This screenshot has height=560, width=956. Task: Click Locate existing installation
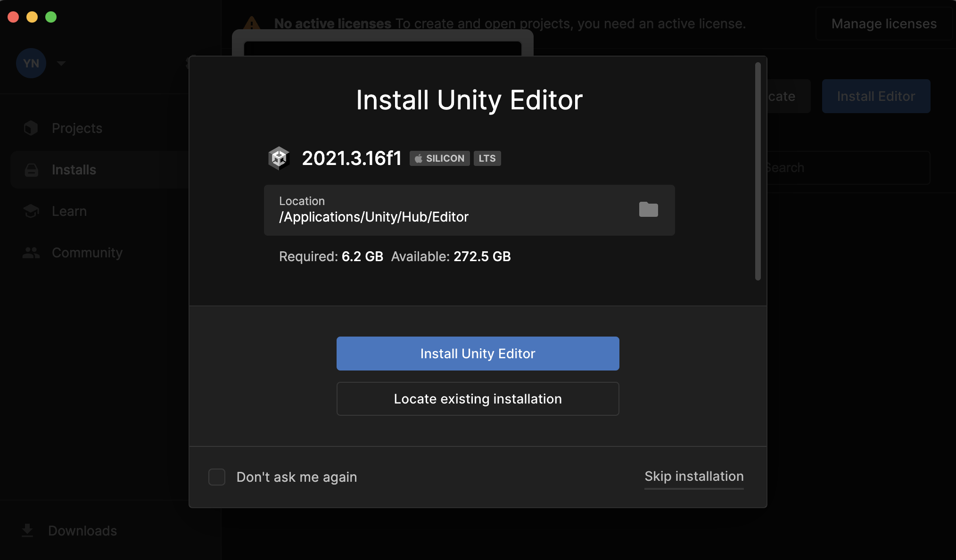pos(478,399)
